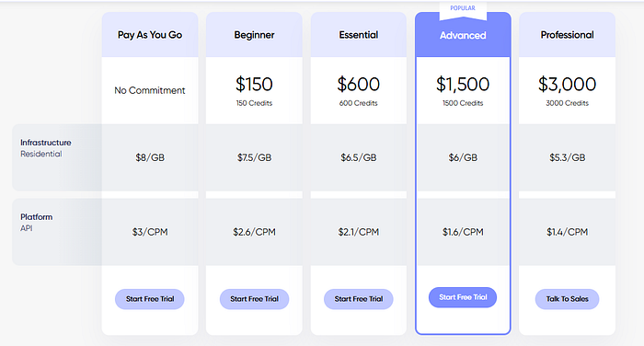The height and width of the screenshot is (346, 644).
Task: Click Start Free Trial under Pay As You Go
Action: pos(149,299)
